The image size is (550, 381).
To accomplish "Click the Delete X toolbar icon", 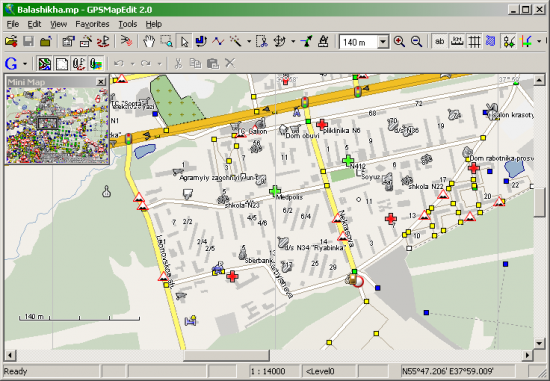I will [x=230, y=64].
